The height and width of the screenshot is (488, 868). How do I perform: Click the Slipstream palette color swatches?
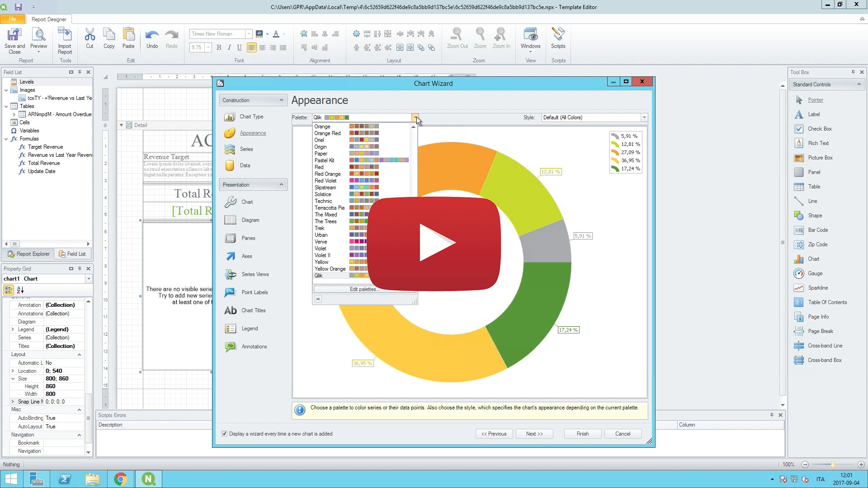coord(364,188)
